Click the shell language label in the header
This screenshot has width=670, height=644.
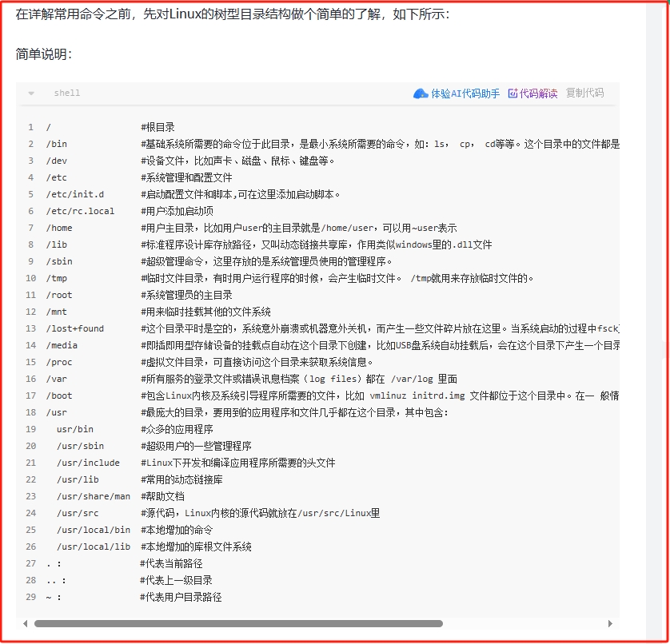pos(66,93)
